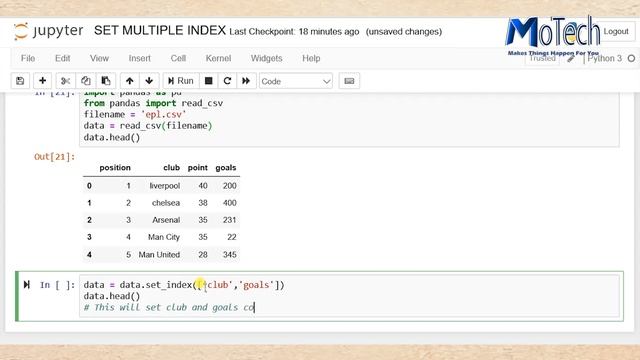Screen dimensions: 640x360
Task: Click the goals value 345
Action: point(230,255)
